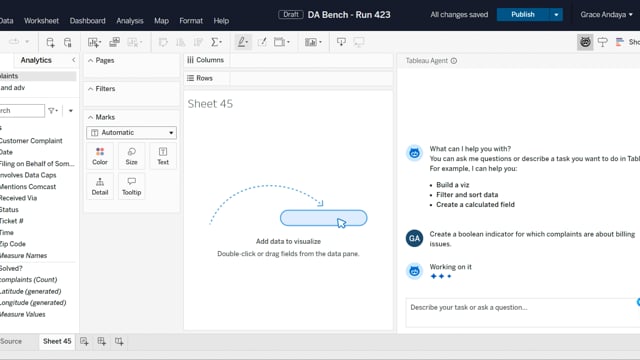
Task: Open the Fit view dropdown icon
Action: pyautogui.click(x=282, y=42)
